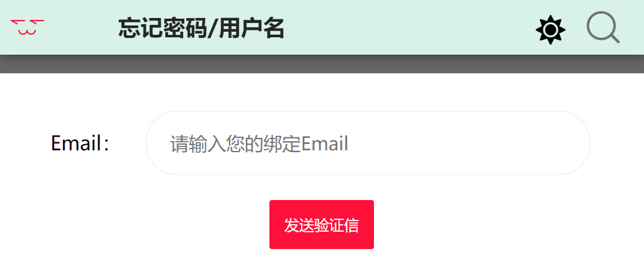Click the gray bar below the header
The height and width of the screenshot is (264, 644).
[322, 64]
